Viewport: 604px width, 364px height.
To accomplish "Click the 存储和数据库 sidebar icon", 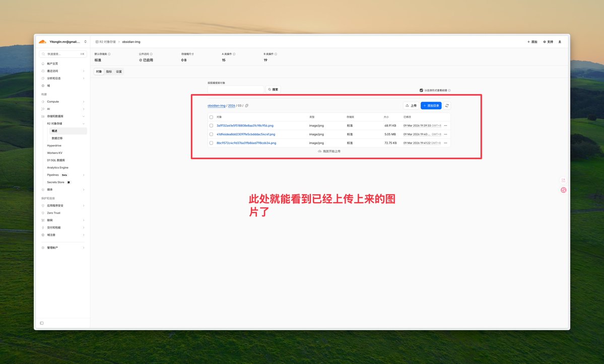I will coord(43,116).
